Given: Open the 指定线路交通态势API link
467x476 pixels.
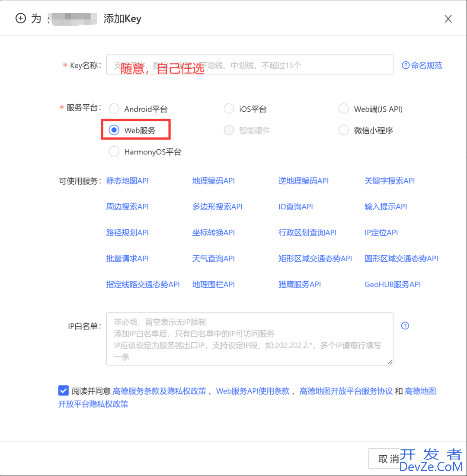Looking at the screenshot, I should click(x=143, y=284).
